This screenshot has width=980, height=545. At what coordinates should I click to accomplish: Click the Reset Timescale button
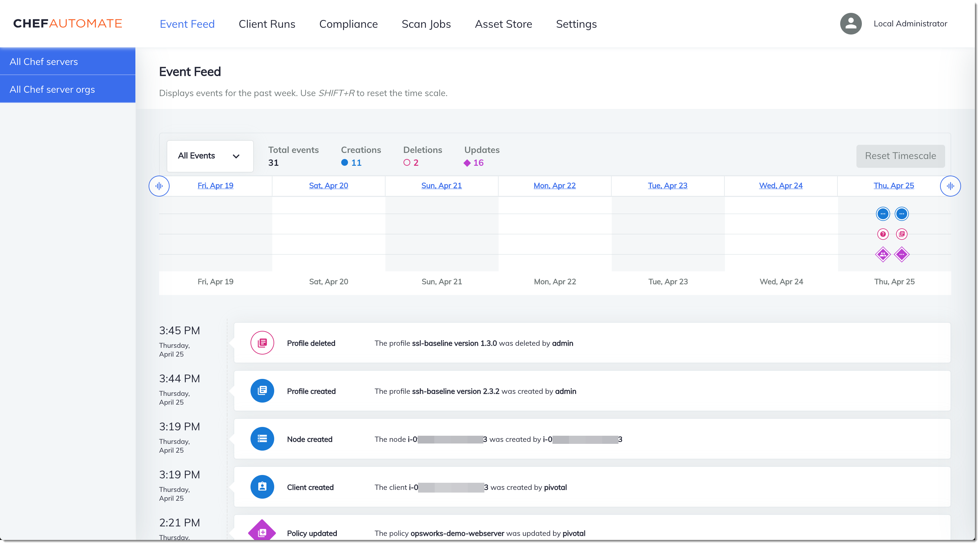[900, 156]
